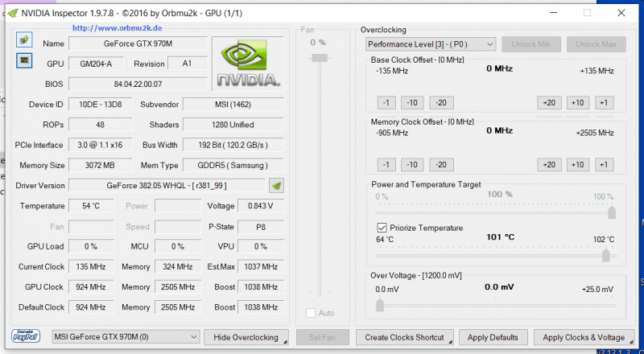Toggle the Priorize Temperature checkbox
The width and height of the screenshot is (644, 354).
pos(382,228)
